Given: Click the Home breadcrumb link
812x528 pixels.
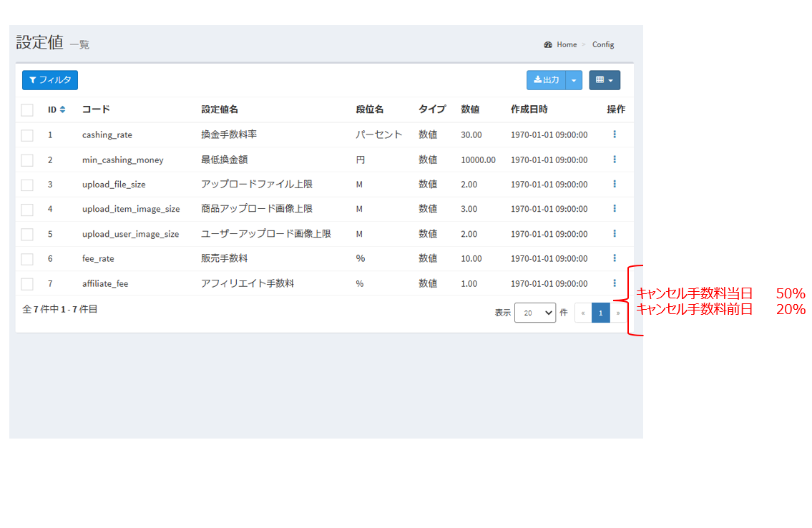Looking at the screenshot, I should (567, 44).
